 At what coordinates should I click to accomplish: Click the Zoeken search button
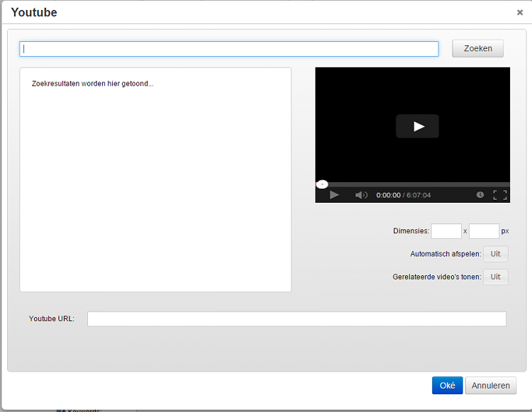(477, 48)
